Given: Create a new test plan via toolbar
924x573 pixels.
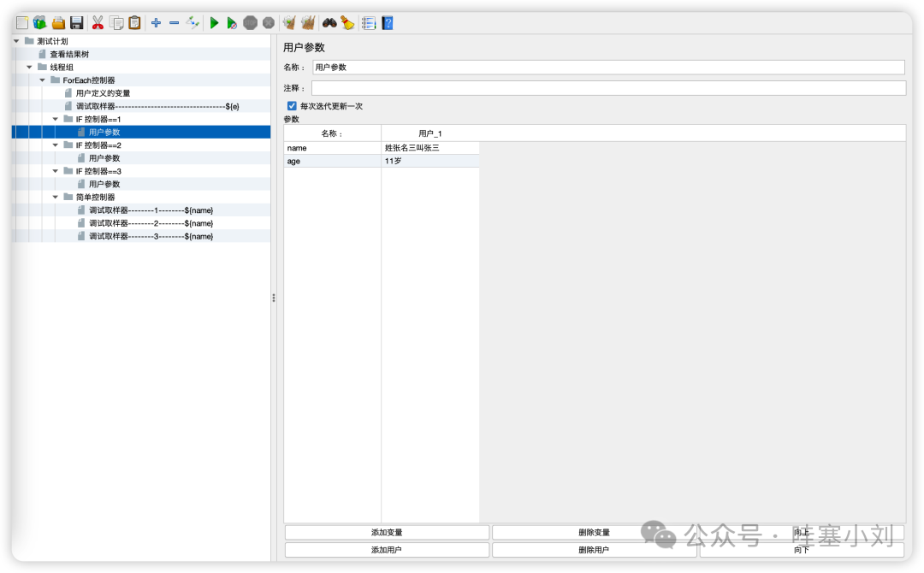Looking at the screenshot, I should point(22,23).
